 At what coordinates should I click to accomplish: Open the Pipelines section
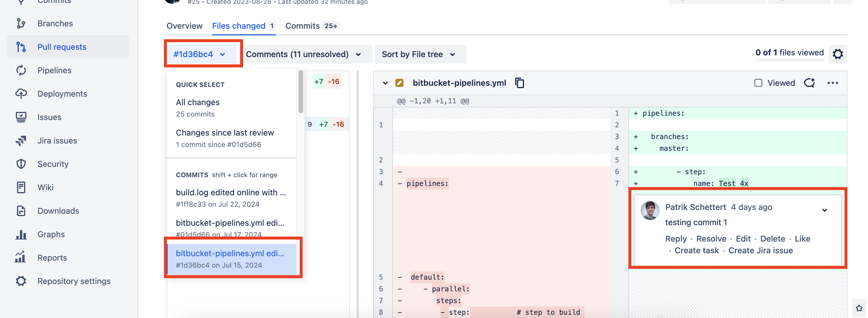54,70
